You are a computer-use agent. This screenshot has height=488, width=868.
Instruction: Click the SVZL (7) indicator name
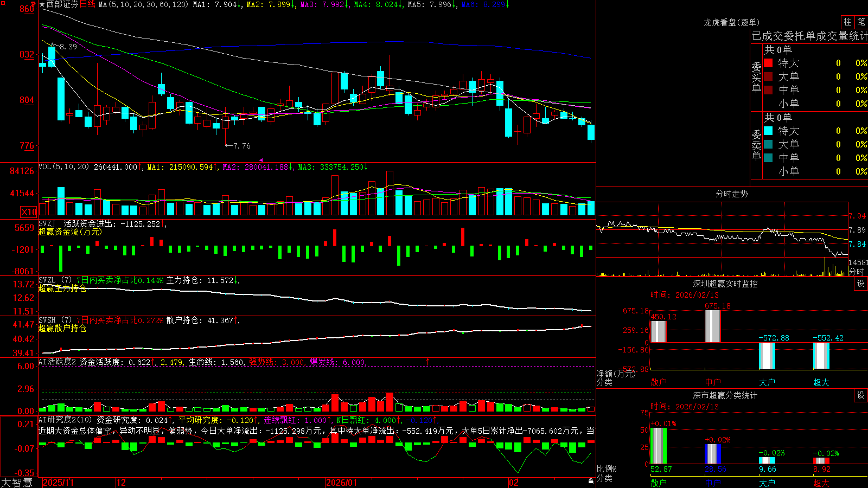coord(55,280)
